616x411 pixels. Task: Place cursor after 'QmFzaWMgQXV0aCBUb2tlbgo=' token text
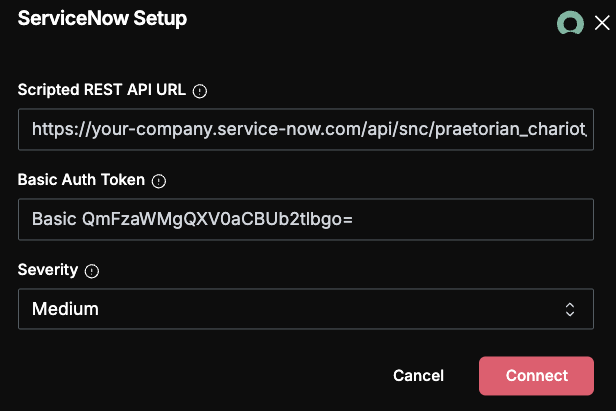coord(353,219)
